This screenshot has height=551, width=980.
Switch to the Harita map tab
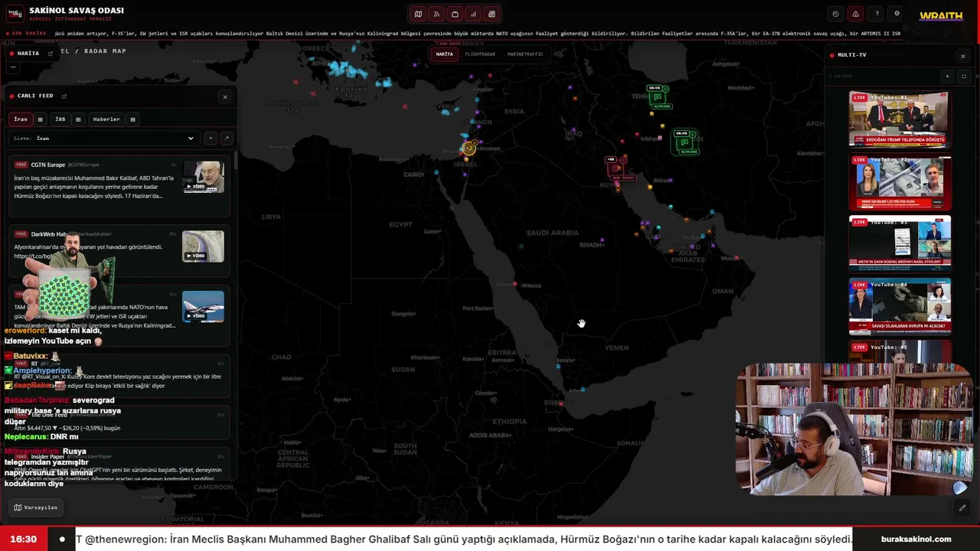point(444,54)
